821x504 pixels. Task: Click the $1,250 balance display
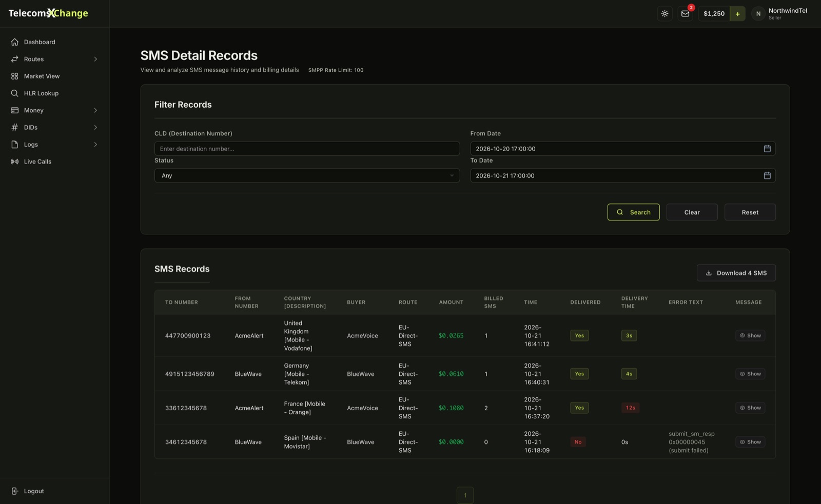tap(714, 14)
